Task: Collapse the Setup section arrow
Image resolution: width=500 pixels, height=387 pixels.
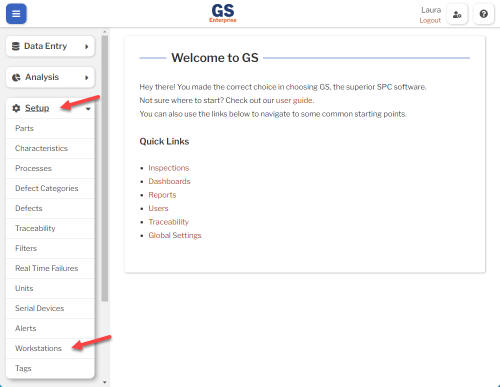Action: pos(88,109)
